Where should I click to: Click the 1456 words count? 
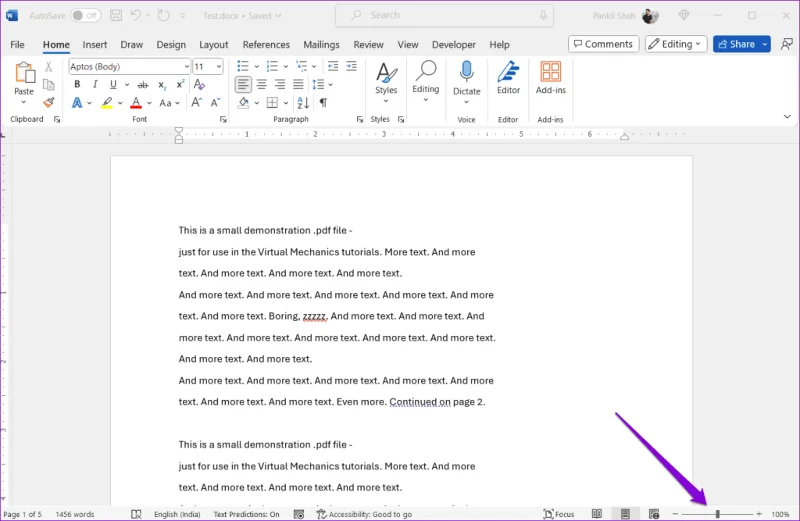point(75,514)
